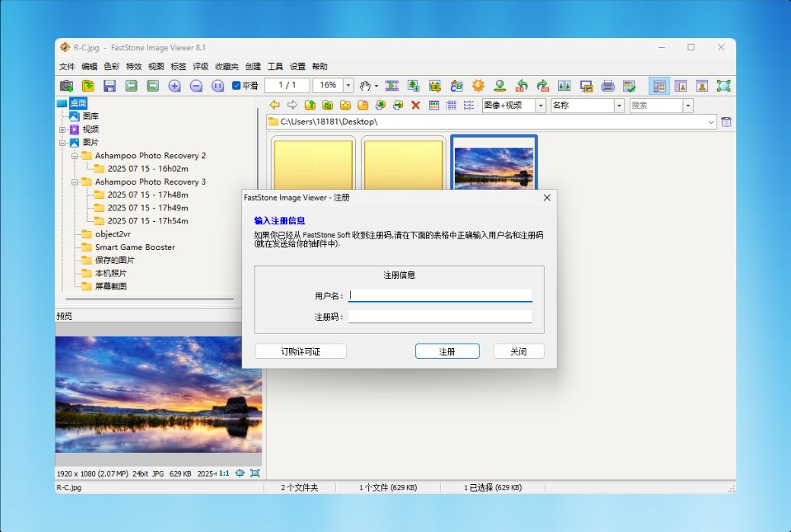Open the 名称 sort dropdown
The height and width of the screenshot is (532, 791).
coord(619,105)
